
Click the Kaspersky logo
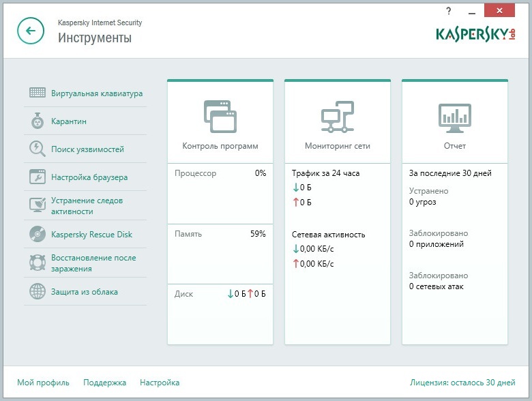coord(475,34)
